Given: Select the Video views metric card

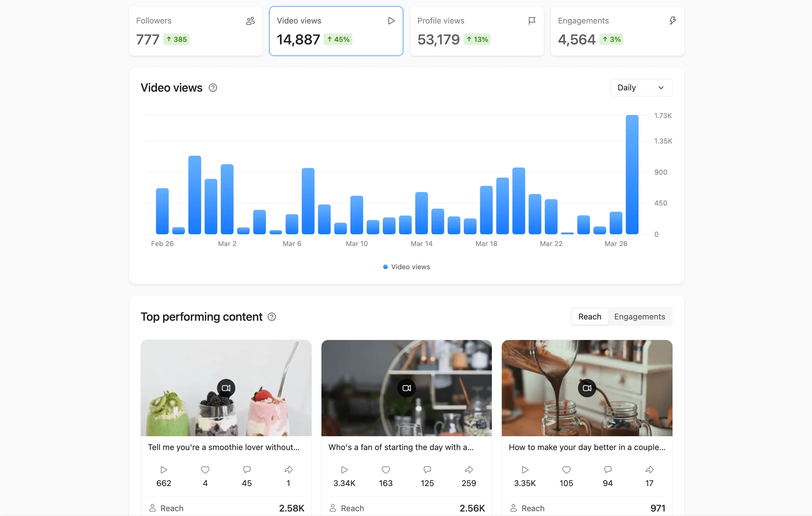Looking at the screenshot, I should point(336,31).
